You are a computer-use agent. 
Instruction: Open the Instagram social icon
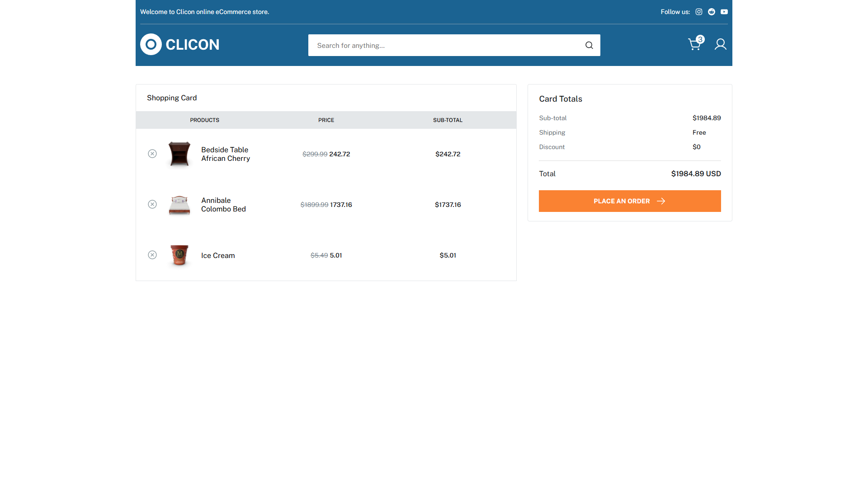click(699, 12)
